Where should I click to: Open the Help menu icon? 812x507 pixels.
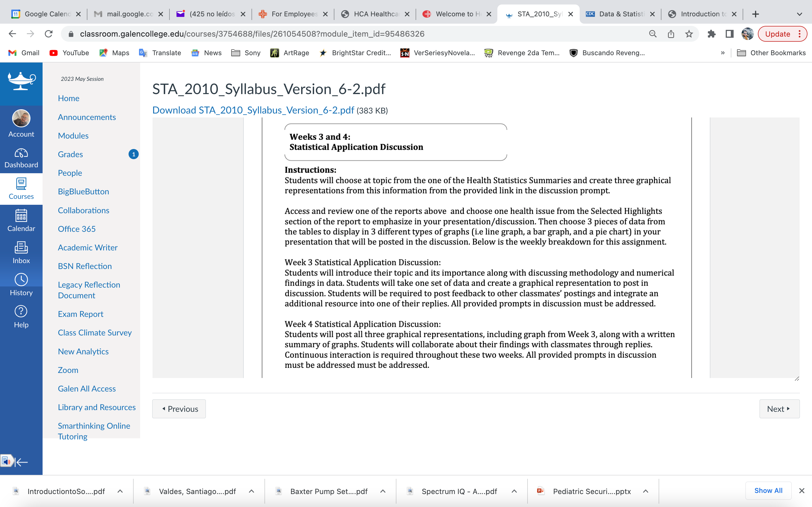(21, 317)
